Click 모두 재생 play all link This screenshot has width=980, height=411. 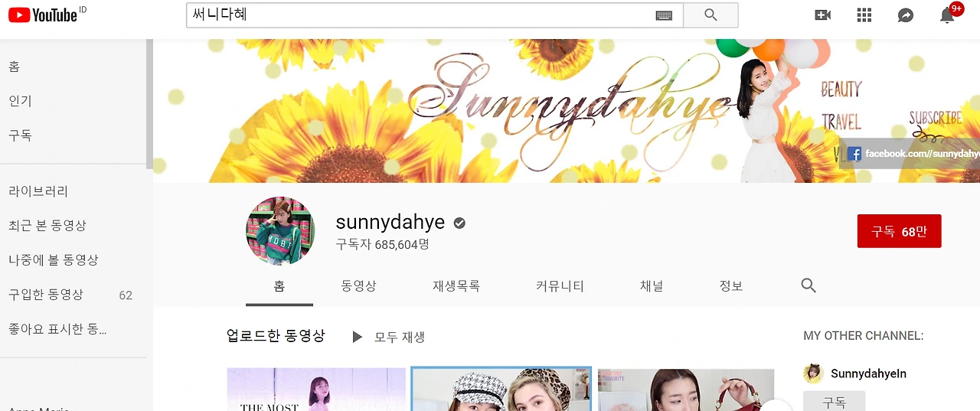[400, 337]
